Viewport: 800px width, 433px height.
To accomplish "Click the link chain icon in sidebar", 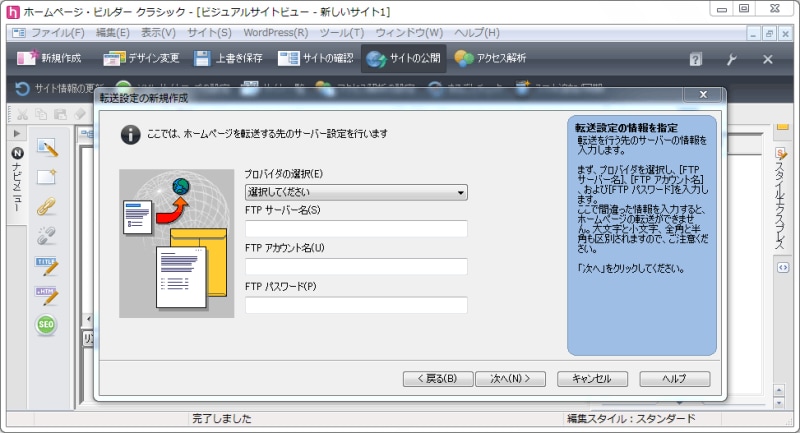I will (46, 207).
